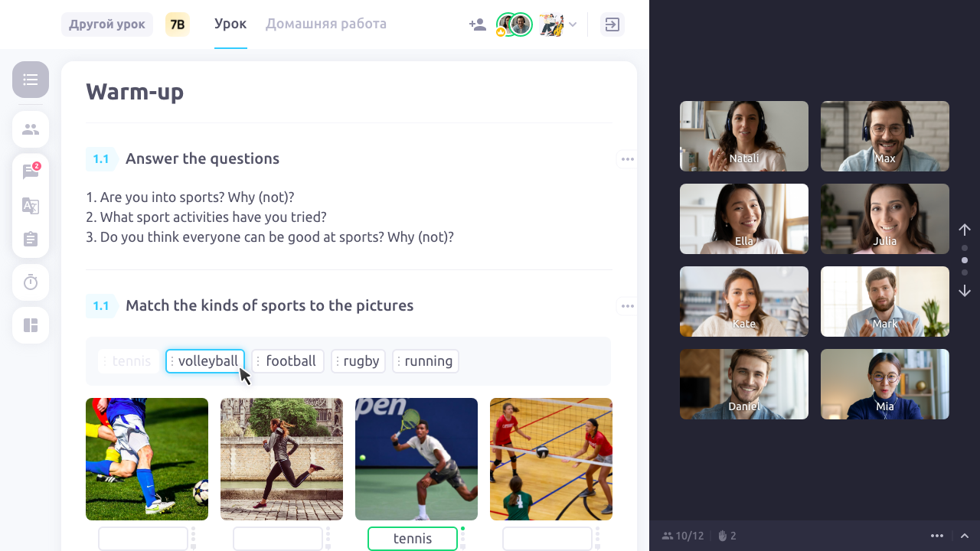Switch to Домашняя работа tab
Viewport: 980px width, 551px height.
click(x=326, y=24)
